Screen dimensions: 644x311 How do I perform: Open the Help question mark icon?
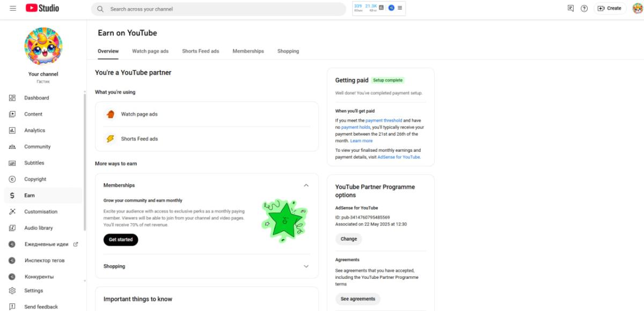click(x=584, y=8)
